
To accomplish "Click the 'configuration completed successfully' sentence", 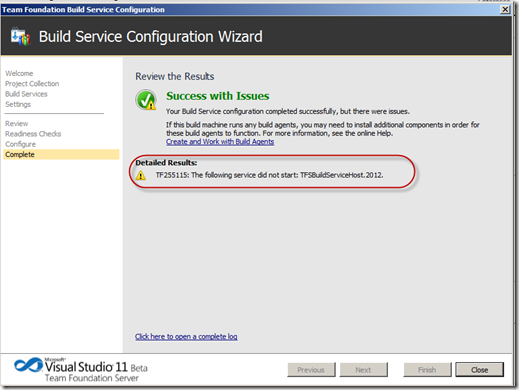I will pyautogui.click(x=288, y=111).
